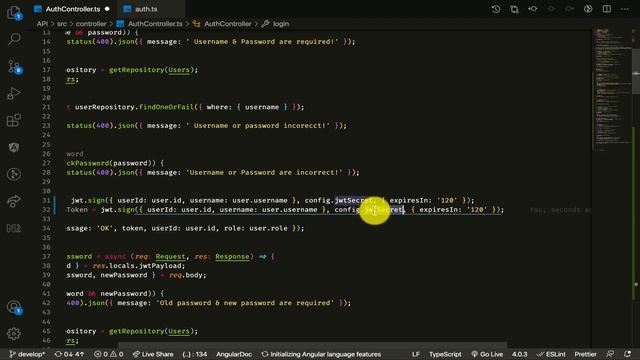Viewport: 640px width, 360px height.
Task: Open the Run and Debug view
Action: tap(13, 93)
